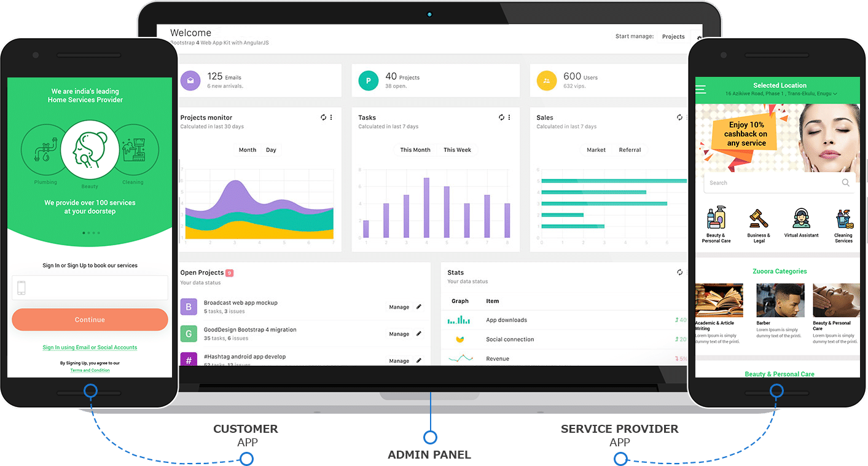Image resolution: width=868 pixels, height=466 pixels.
Task: Click 'Social connection' stats row text
Action: coord(510,339)
